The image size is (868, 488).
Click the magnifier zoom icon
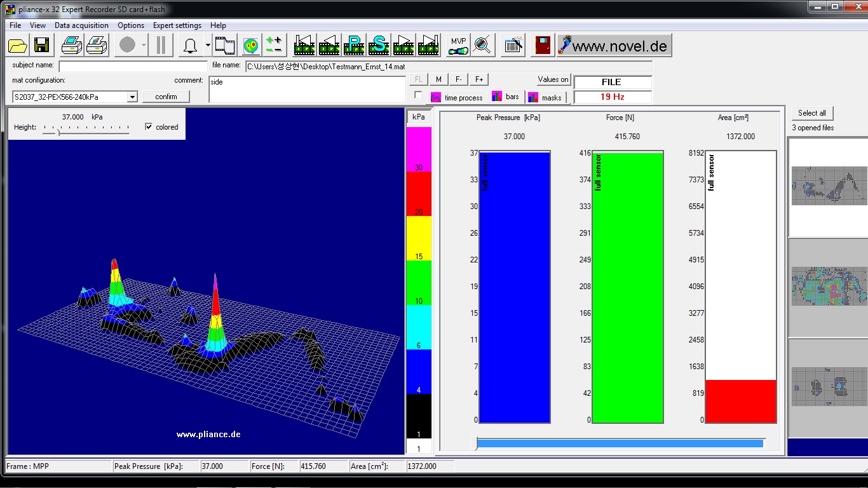[x=483, y=45]
